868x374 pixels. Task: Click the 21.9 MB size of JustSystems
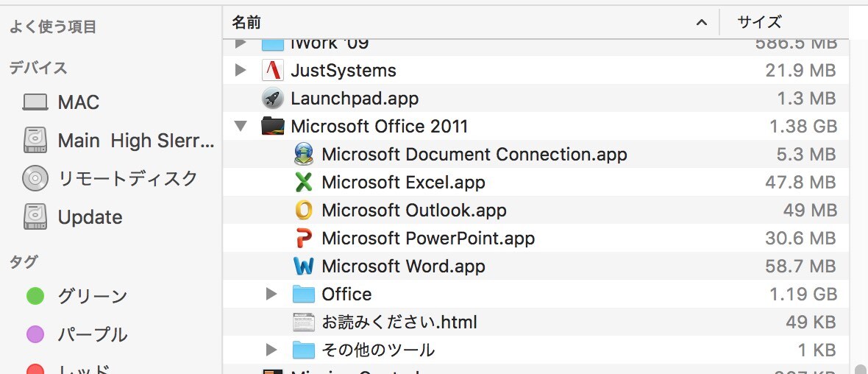(x=800, y=71)
